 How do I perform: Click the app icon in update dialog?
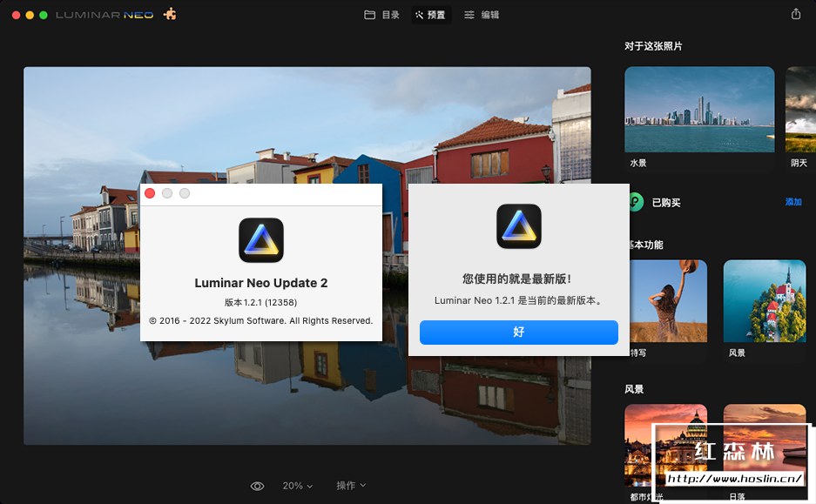click(x=519, y=226)
